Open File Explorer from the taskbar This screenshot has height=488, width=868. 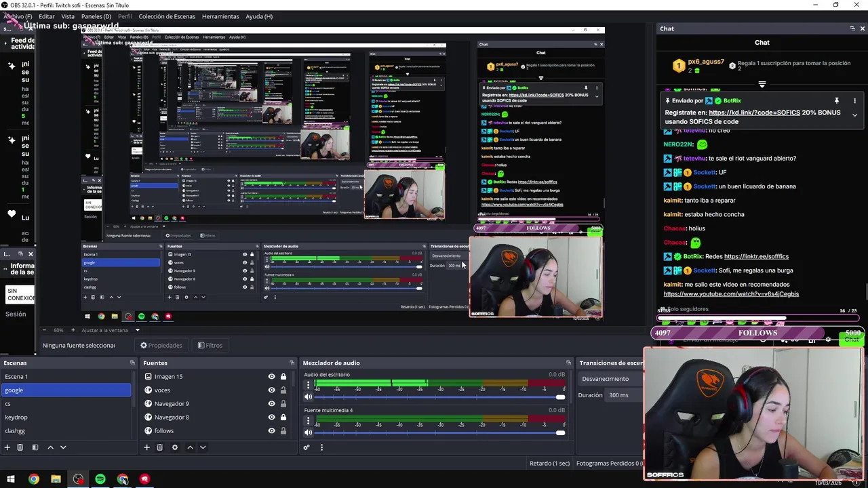point(56,479)
